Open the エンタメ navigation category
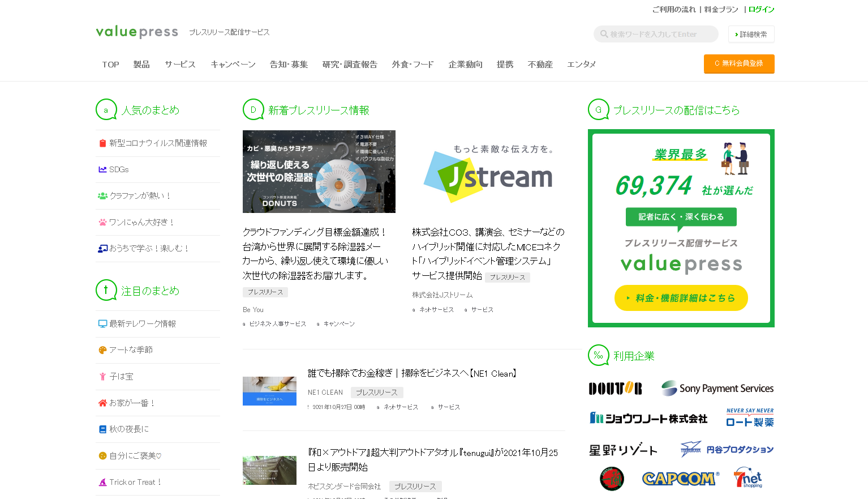 coord(581,65)
